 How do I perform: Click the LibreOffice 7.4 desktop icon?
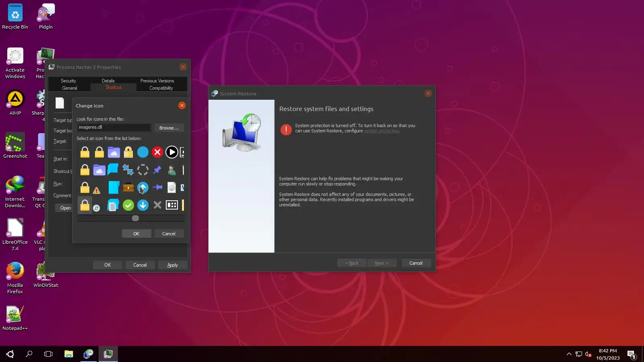[x=15, y=235]
